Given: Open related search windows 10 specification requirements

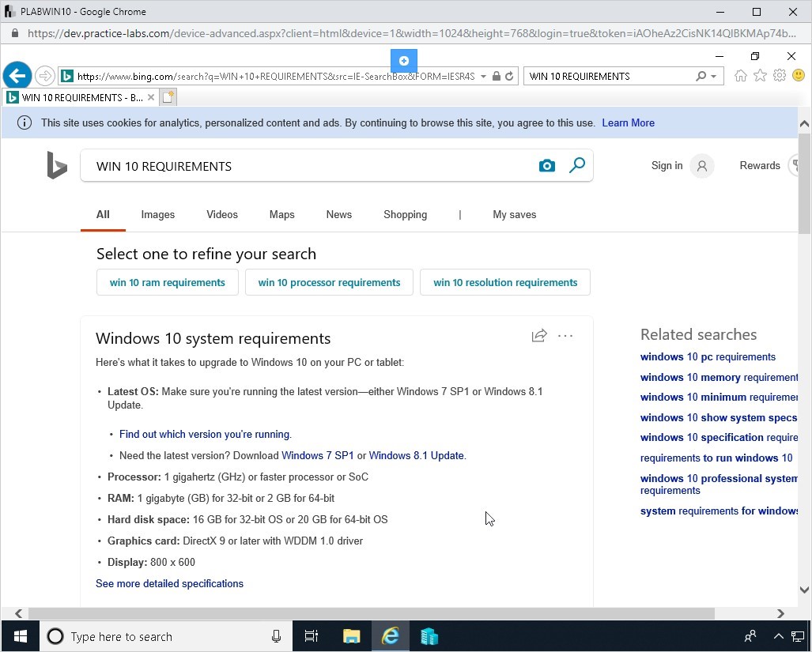Looking at the screenshot, I should pyautogui.click(x=719, y=437).
